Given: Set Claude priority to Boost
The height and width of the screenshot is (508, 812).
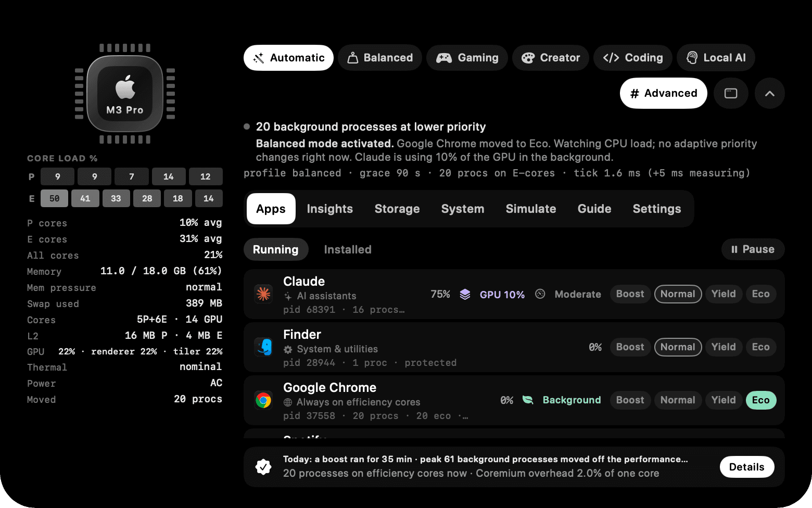Looking at the screenshot, I should [630, 294].
